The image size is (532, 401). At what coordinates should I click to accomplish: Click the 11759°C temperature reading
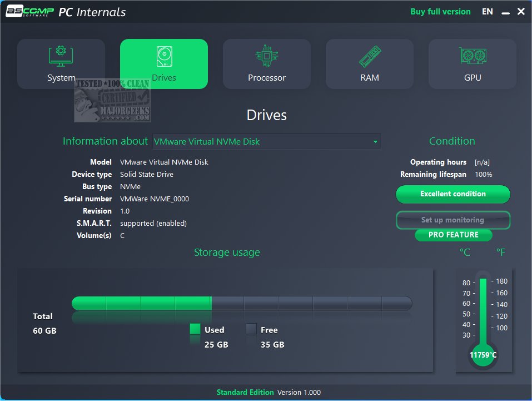[483, 355]
